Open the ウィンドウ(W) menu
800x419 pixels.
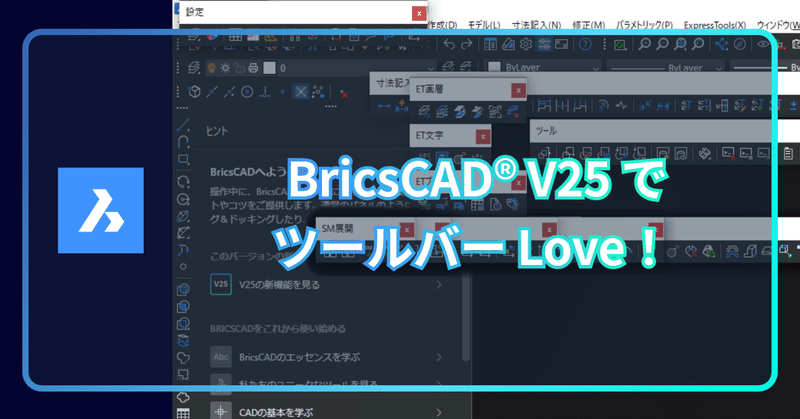(x=778, y=25)
